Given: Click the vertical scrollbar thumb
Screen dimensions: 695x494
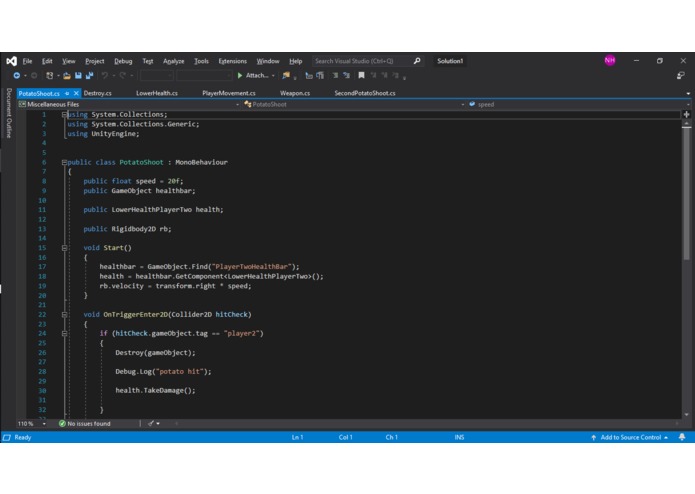Looking at the screenshot, I should click(x=686, y=193).
